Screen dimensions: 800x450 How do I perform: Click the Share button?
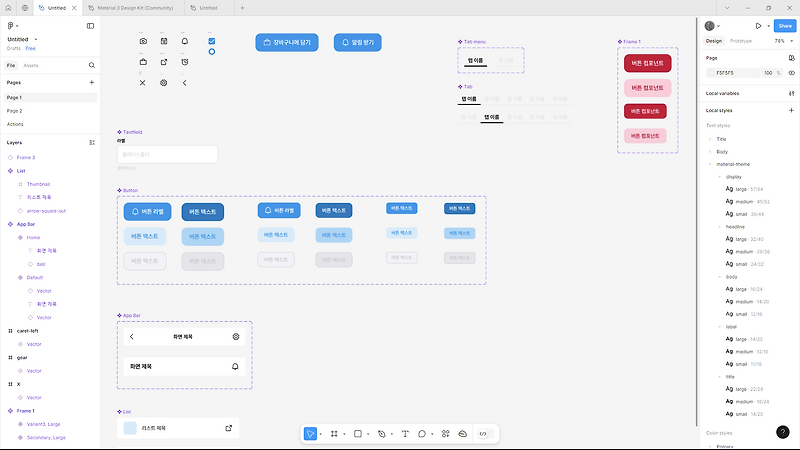785,26
